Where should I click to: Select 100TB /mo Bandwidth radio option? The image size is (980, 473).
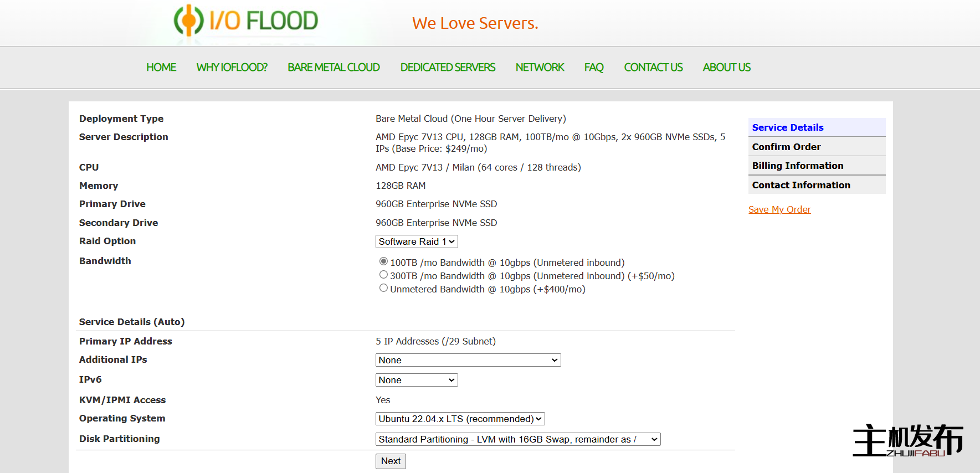pyautogui.click(x=383, y=261)
